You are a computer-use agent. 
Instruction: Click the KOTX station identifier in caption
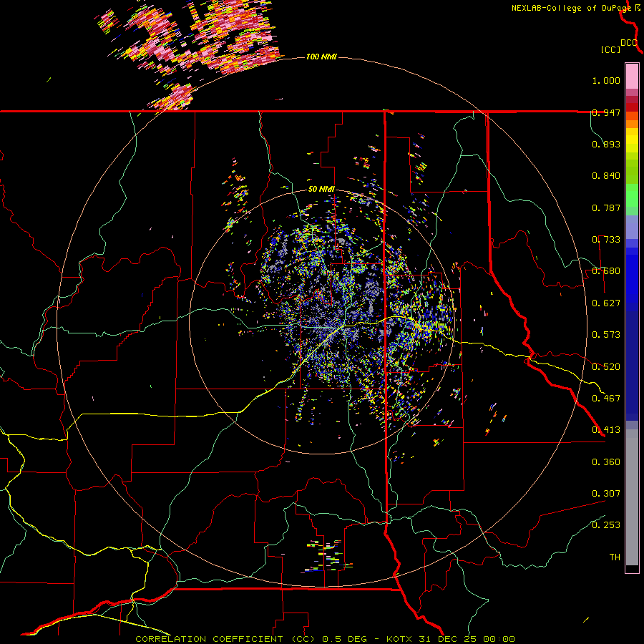click(x=400, y=639)
